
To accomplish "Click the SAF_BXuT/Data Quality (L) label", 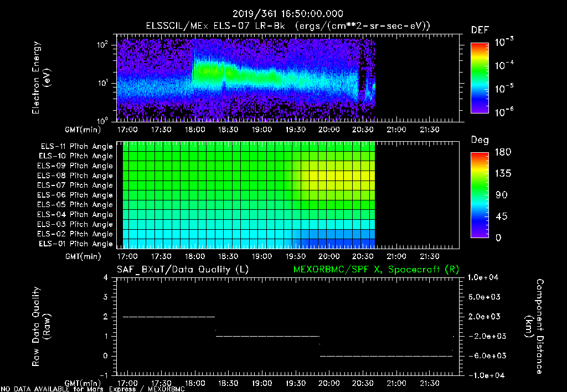I will tap(182, 269).
